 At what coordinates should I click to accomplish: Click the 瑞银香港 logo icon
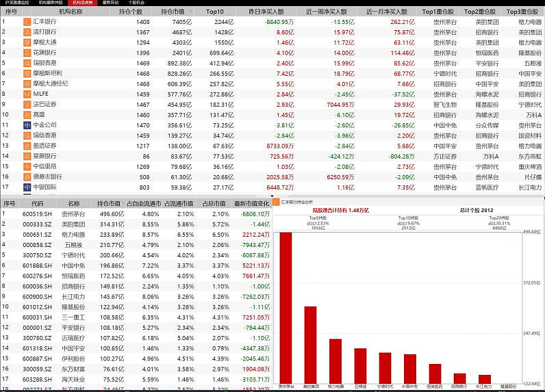point(27,63)
